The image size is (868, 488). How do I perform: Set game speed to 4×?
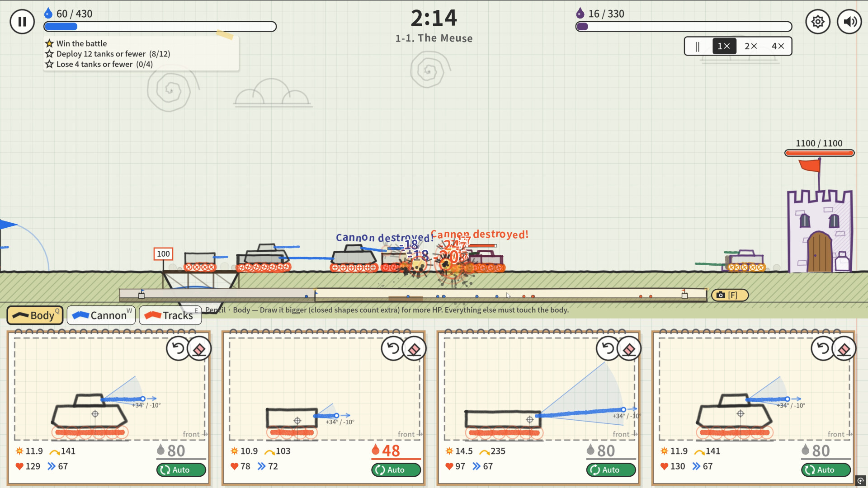click(778, 46)
